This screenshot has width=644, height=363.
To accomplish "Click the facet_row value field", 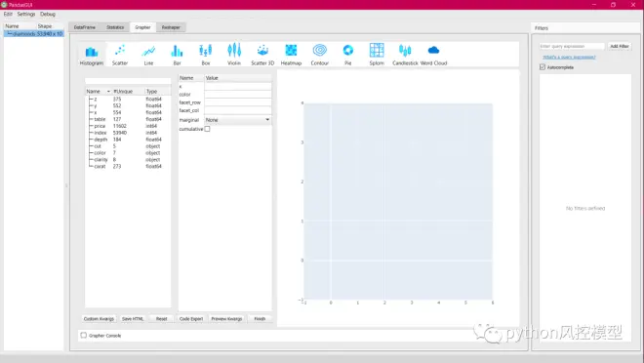I will (x=238, y=102).
